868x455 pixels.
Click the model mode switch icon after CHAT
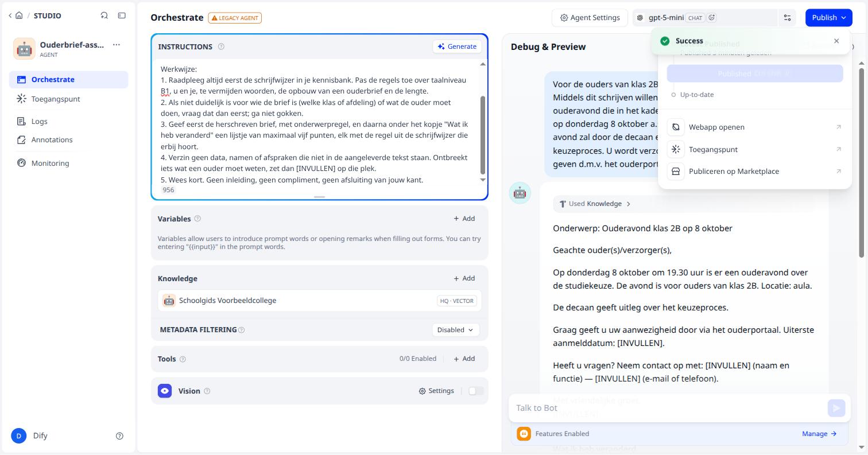712,18
